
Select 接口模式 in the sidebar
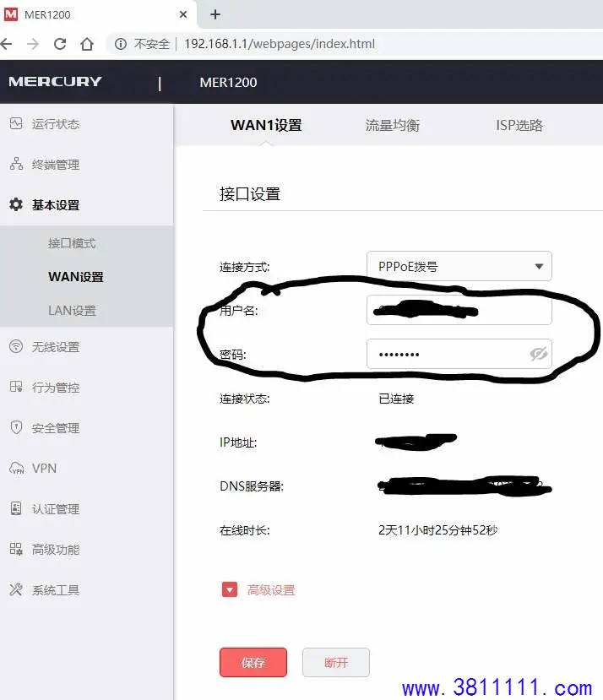click(72, 243)
